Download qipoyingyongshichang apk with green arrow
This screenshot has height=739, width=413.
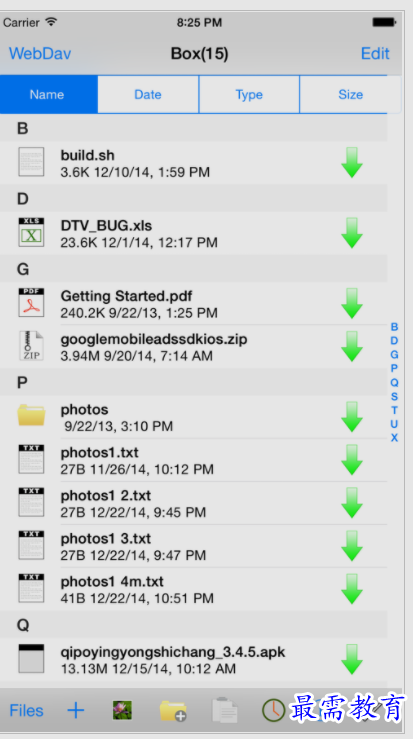click(x=352, y=659)
